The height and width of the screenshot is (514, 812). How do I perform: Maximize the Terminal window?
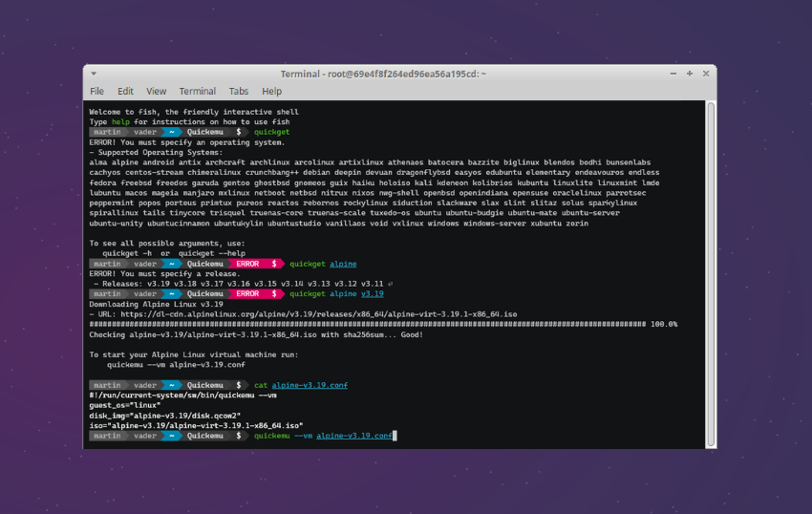click(690, 74)
